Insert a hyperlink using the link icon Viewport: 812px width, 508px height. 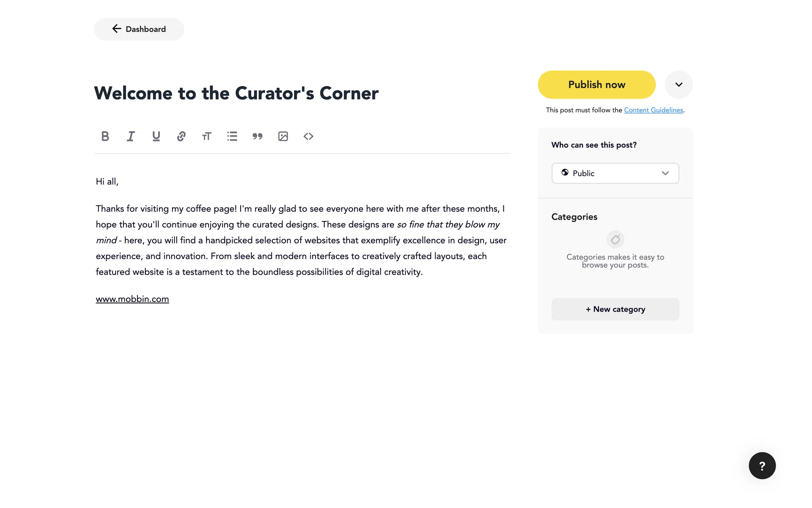point(181,136)
